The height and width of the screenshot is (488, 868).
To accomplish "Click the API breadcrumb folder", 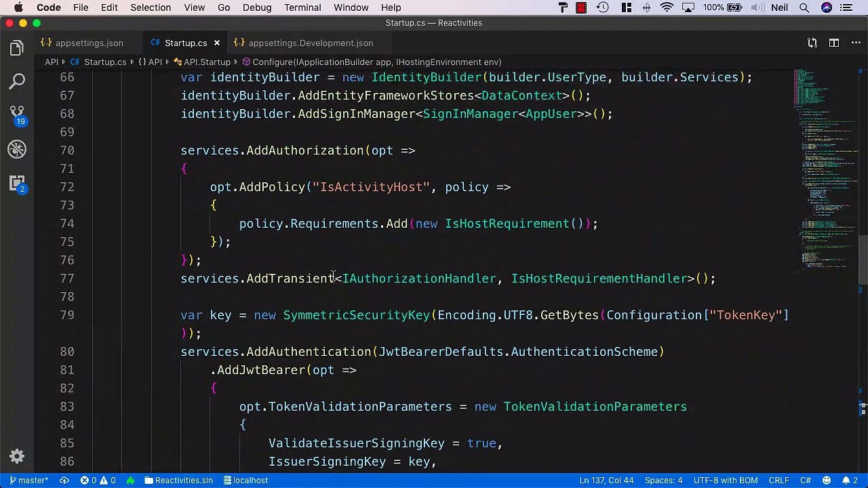I will pos(52,62).
